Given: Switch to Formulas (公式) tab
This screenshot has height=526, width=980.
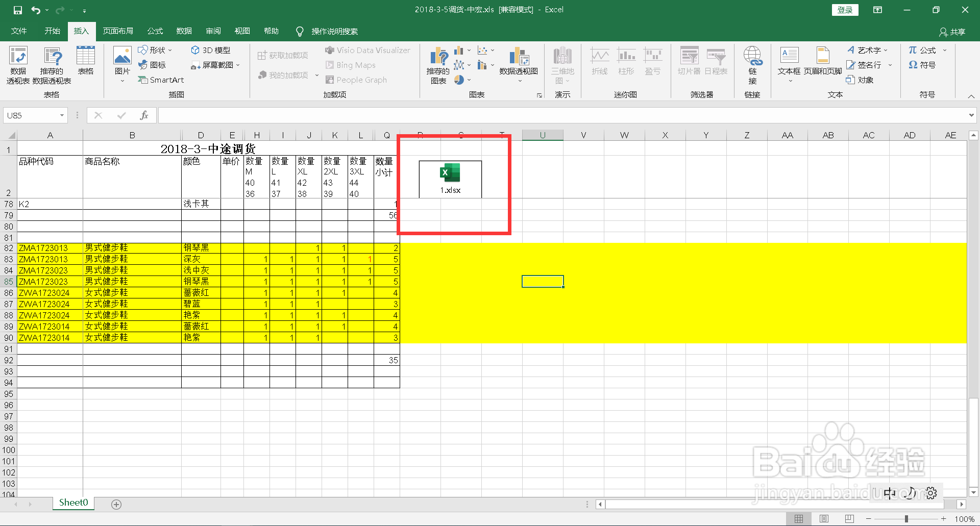Looking at the screenshot, I should 155,31.
